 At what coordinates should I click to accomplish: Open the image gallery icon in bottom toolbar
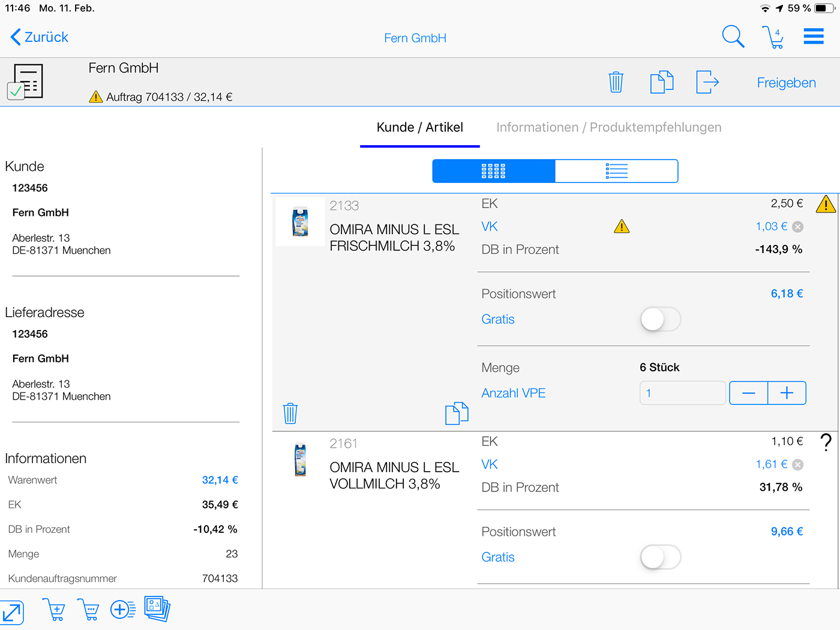(157, 608)
